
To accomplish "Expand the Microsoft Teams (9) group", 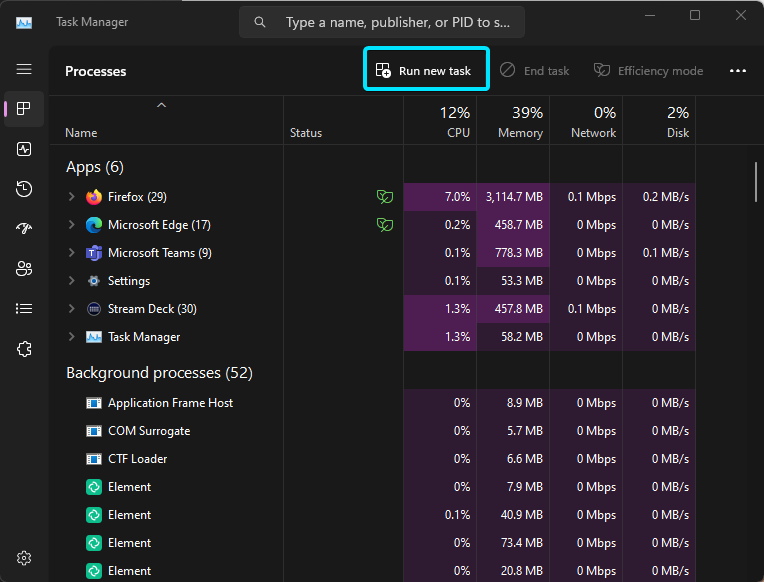I will click(x=72, y=252).
